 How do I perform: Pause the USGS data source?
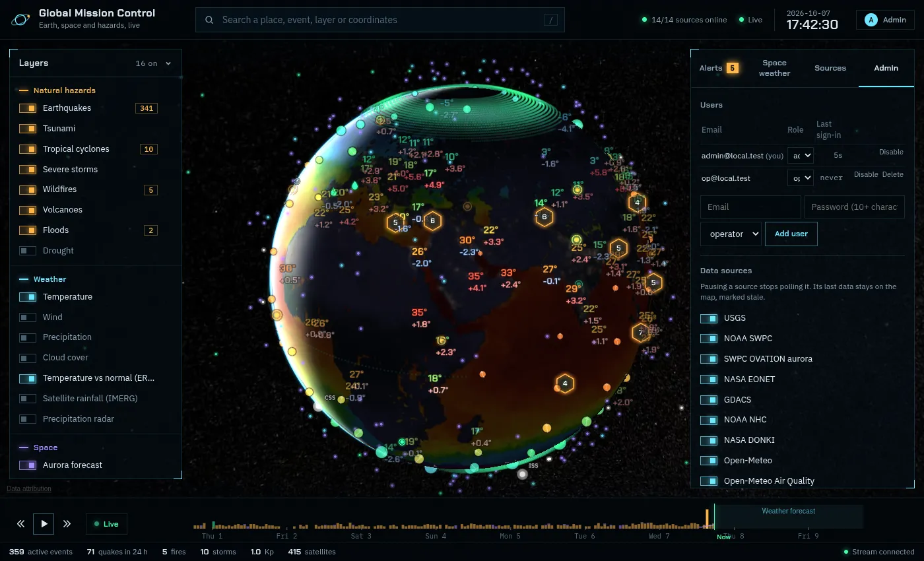coord(709,318)
